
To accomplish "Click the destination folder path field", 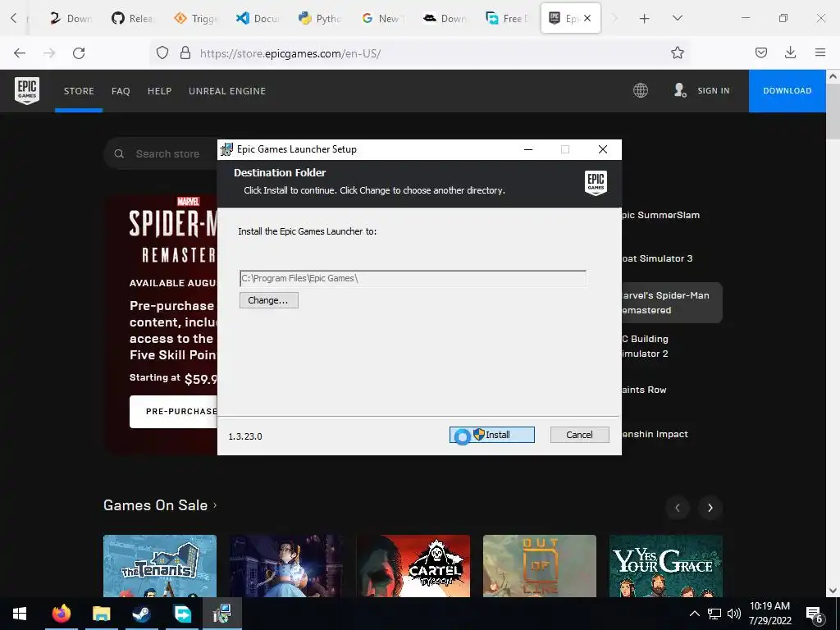I will (413, 279).
